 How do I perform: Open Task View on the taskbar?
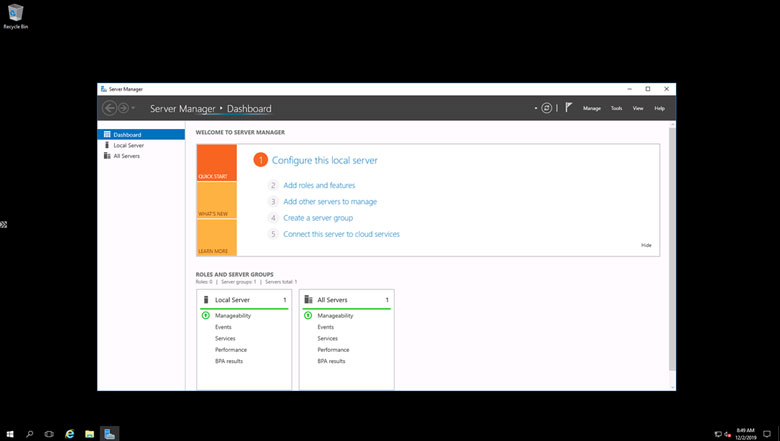(x=49, y=434)
